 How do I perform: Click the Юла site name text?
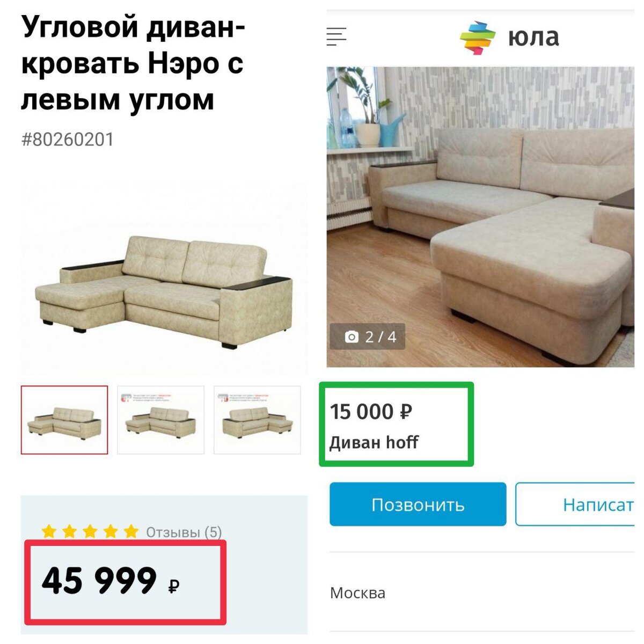[533, 38]
